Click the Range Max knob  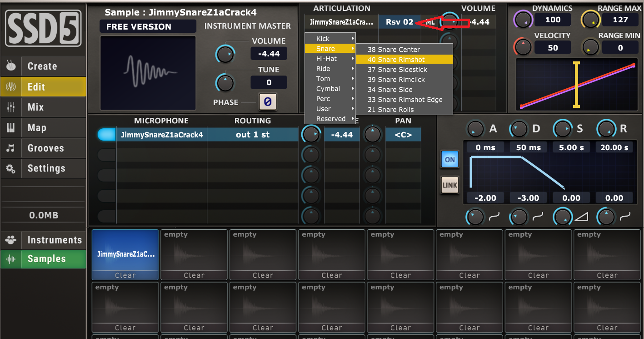click(x=590, y=20)
